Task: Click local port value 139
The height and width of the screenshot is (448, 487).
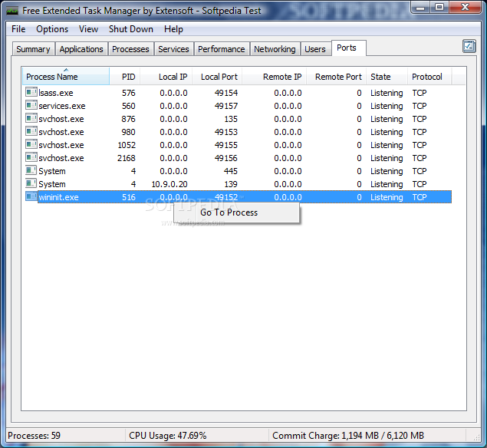Action: pos(231,184)
